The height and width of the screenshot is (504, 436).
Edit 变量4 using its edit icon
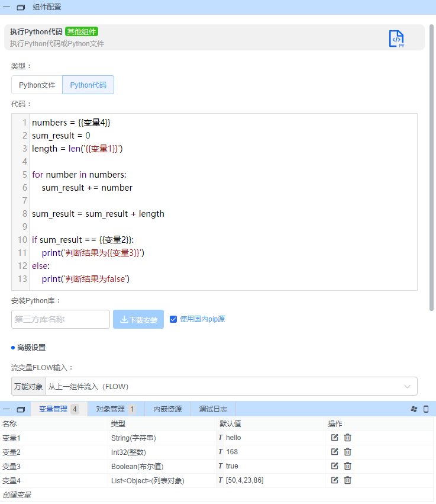point(334,480)
